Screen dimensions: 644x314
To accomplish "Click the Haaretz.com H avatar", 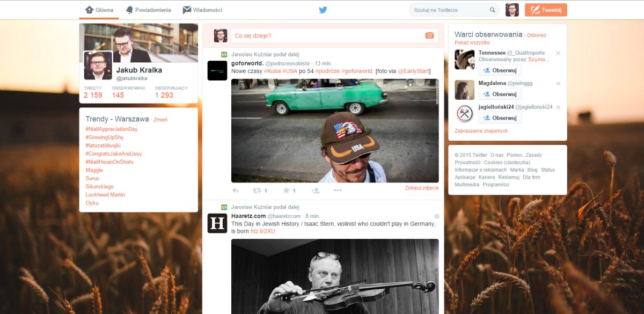I will pyautogui.click(x=217, y=223).
